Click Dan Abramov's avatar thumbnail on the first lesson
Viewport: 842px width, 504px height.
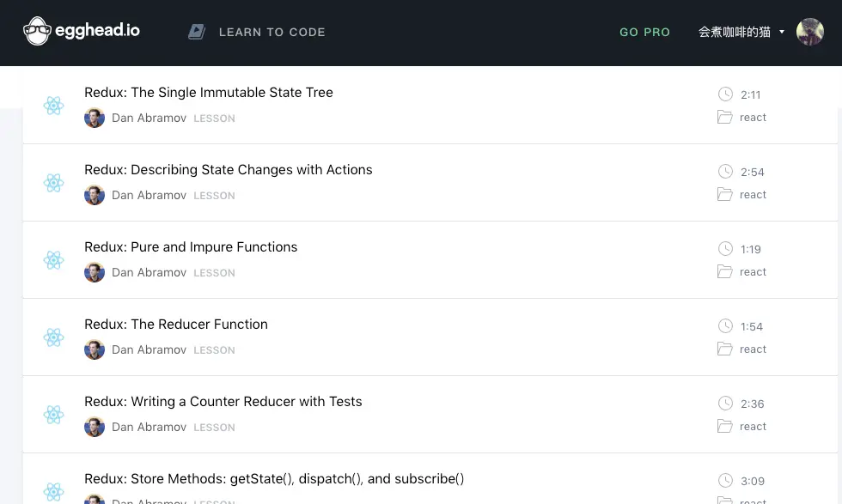pyautogui.click(x=94, y=118)
